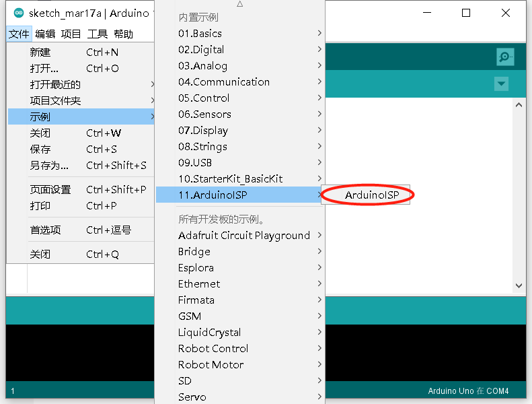Image resolution: width=532 pixels, height=404 pixels.
Task: Expand 打开最近的 submenu
Action: [x=81, y=84]
